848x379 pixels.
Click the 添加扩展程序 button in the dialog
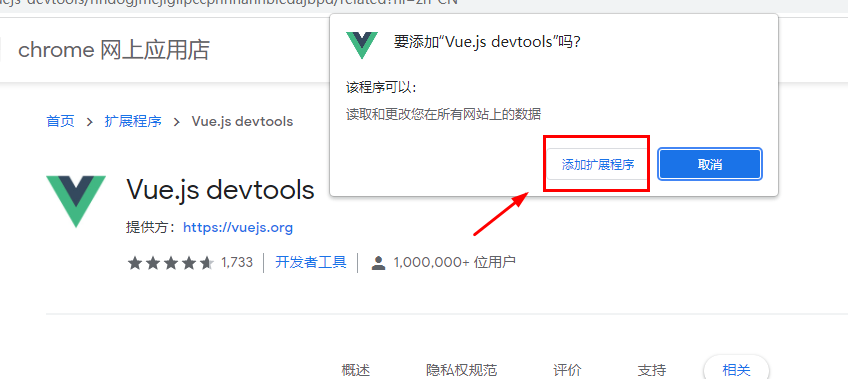pos(597,164)
